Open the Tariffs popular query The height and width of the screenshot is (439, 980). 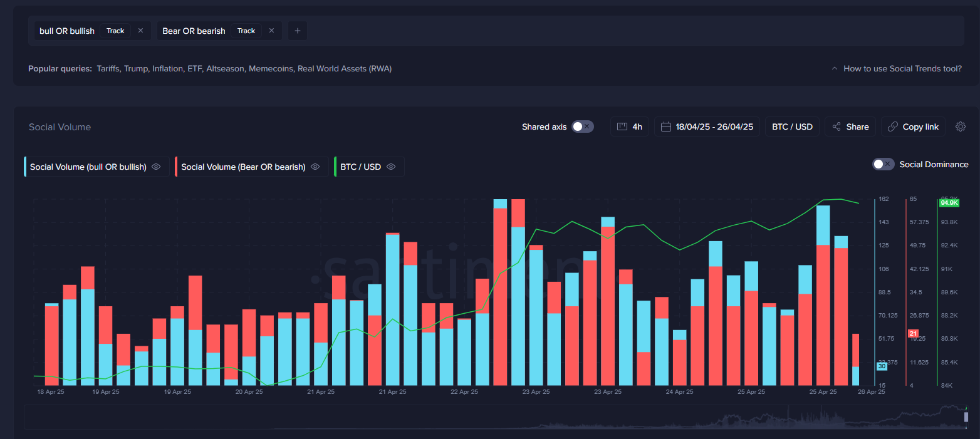(x=107, y=68)
